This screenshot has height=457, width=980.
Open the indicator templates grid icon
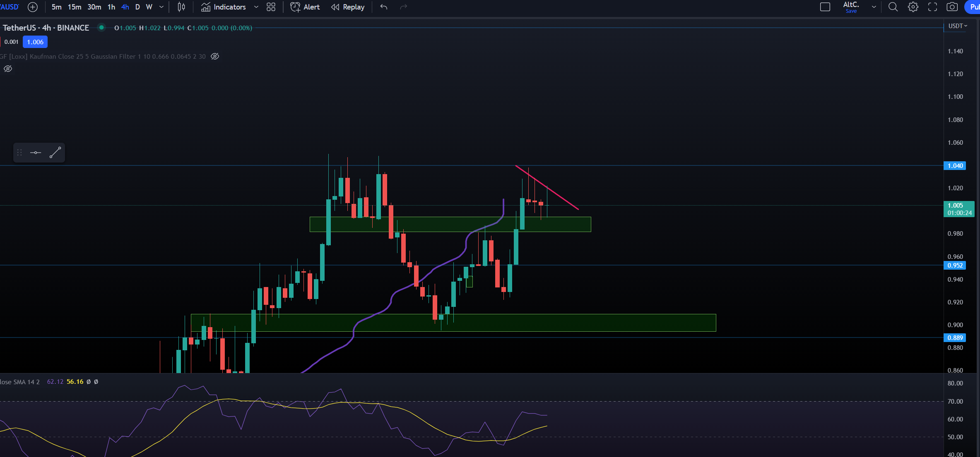(271, 7)
